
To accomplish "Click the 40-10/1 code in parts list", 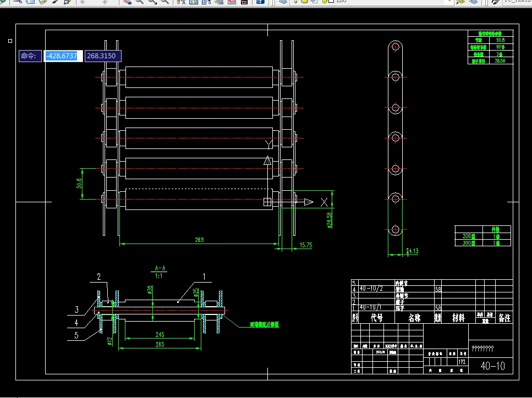I will (x=370, y=307).
